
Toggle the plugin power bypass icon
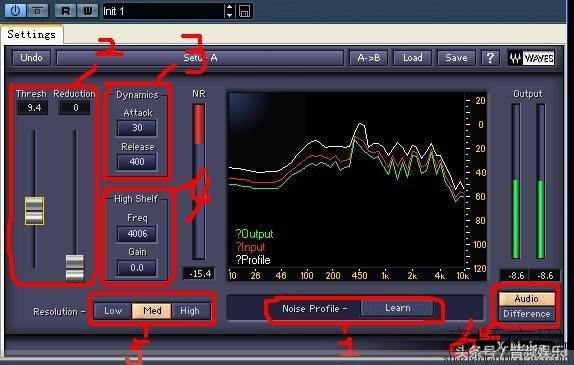coord(15,11)
